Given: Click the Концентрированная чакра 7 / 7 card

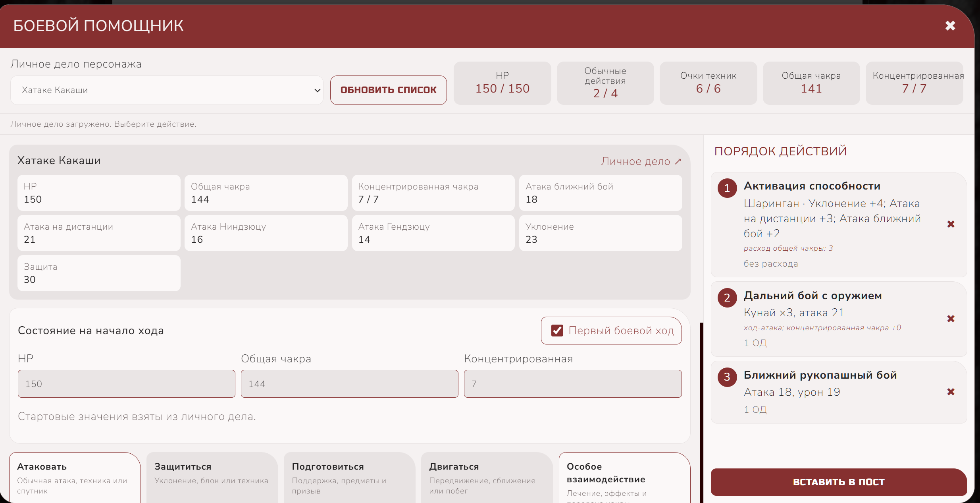Looking at the screenshot, I should pos(433,193).
